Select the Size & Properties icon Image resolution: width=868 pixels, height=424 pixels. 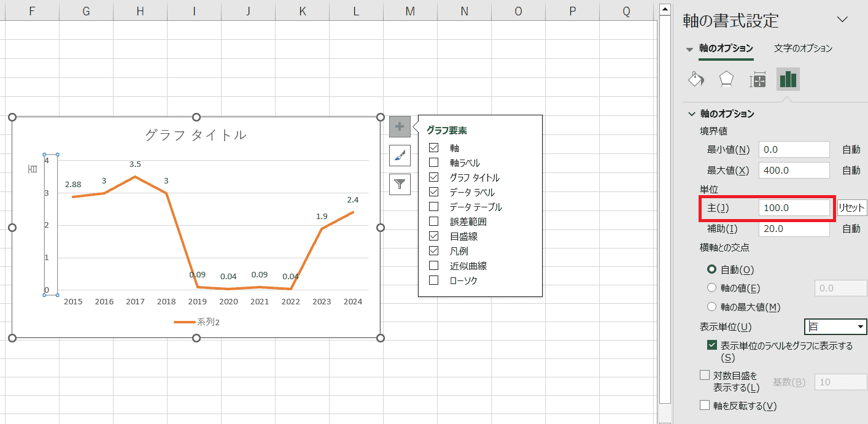(x=758, y=79)
